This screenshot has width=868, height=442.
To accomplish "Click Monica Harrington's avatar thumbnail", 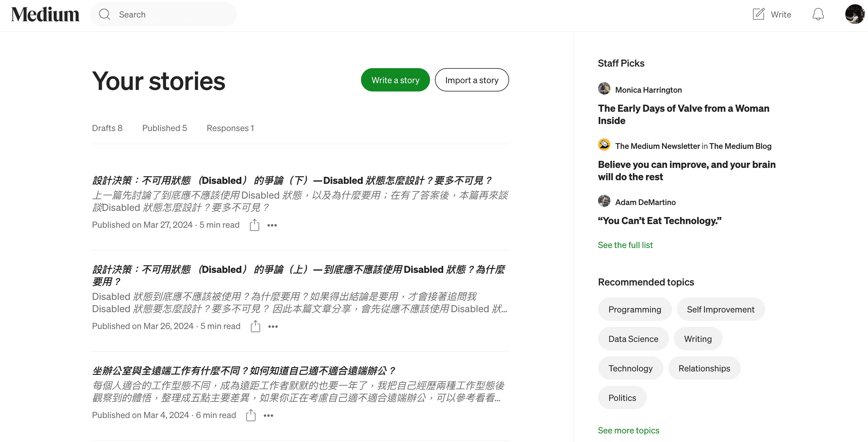I will coord(604,89).
